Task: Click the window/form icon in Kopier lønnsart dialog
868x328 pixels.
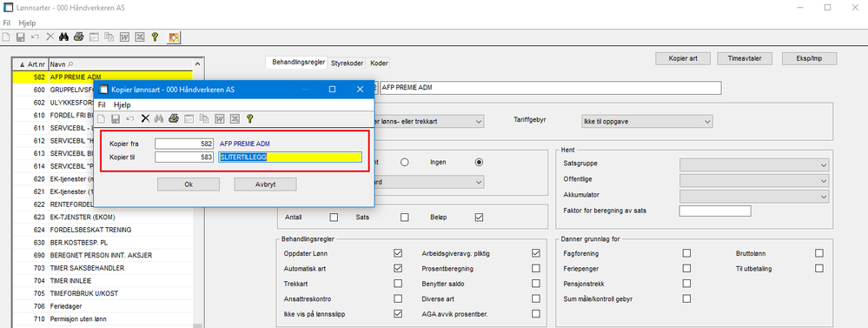Action: 189,118
